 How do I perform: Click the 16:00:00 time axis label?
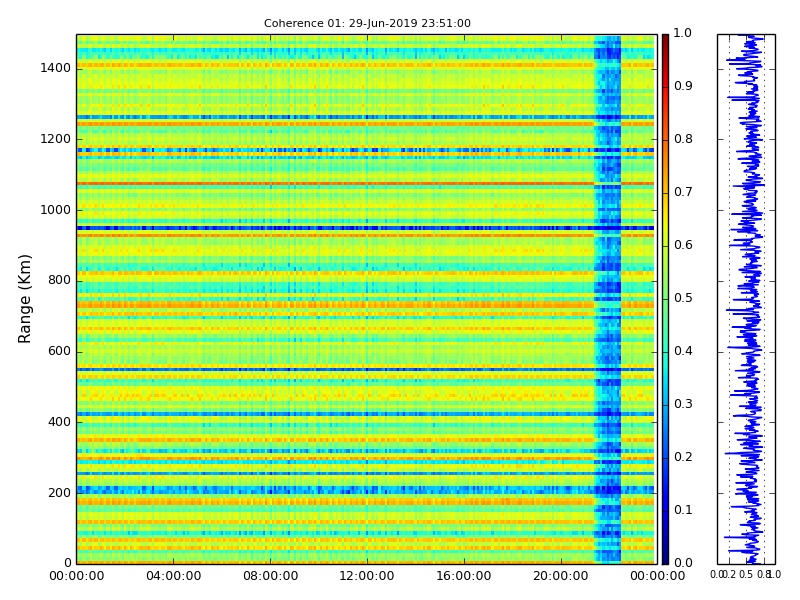click(x=464, y=576)
